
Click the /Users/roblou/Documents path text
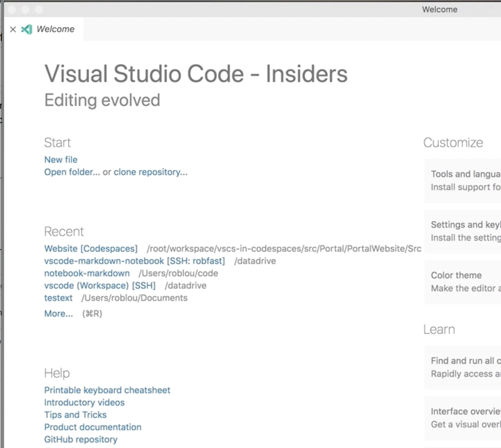(x=135, y=298)
